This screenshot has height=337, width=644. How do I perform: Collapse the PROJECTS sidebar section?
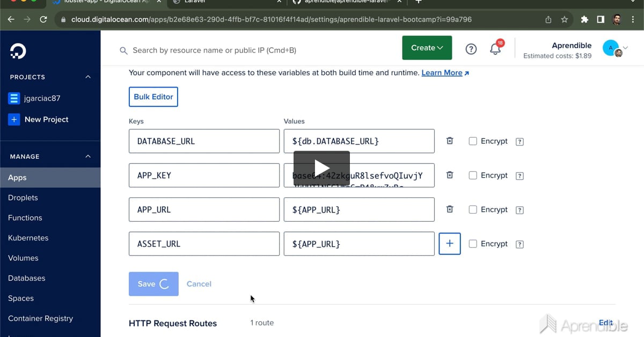(88, 77)
